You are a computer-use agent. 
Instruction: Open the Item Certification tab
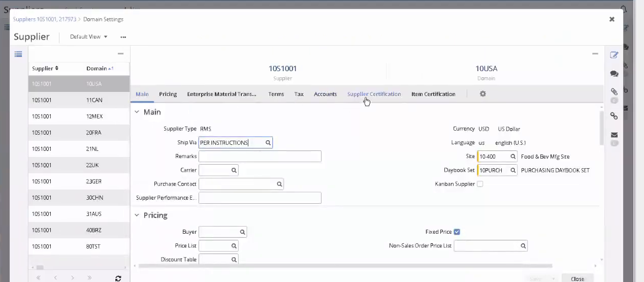(x=433, y=94)
